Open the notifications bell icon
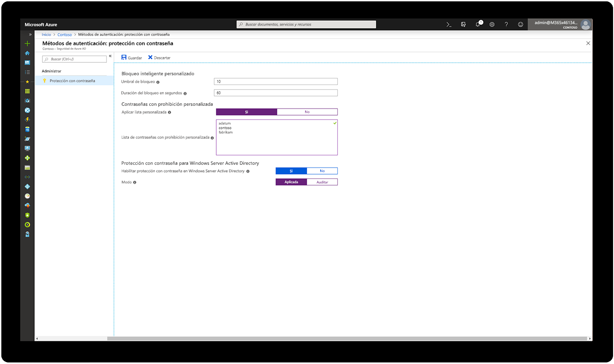 pos(478,24)
